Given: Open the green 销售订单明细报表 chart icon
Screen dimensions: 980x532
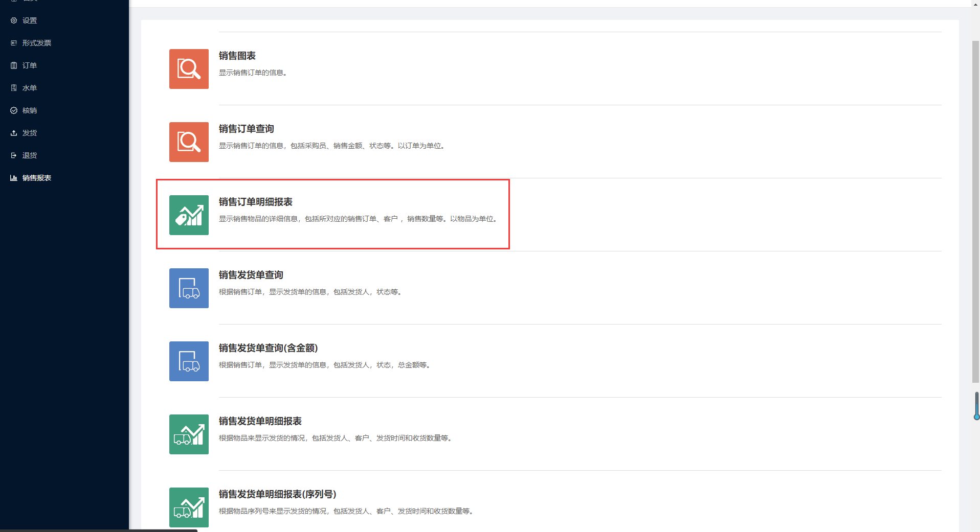Looking at the screenshot, I should (x=189, y=215).
